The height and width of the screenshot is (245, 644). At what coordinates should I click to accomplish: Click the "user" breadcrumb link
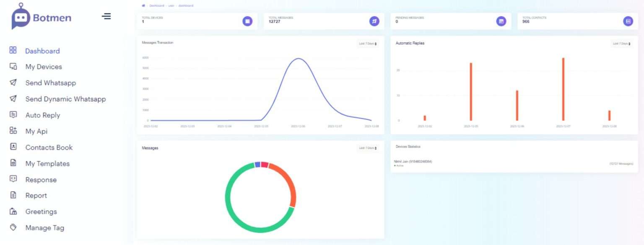pyautogui.click(x=171, y=6)
